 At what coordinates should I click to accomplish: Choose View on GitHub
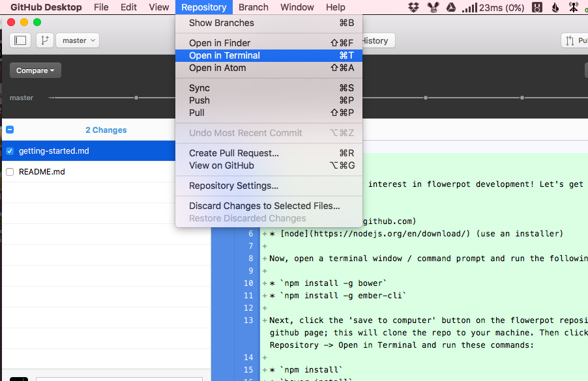pos(269,165)
